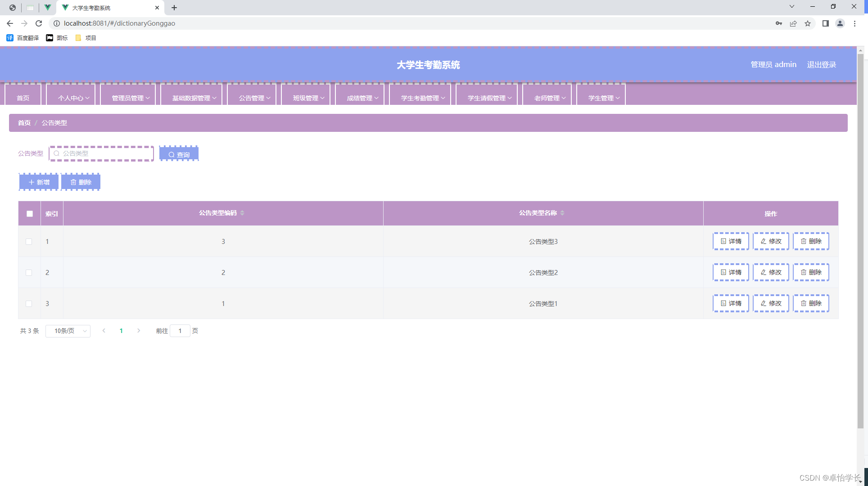This screenshot has width=868, height=486.
Task: Click 退出登录 logout link
Action: 821,65
